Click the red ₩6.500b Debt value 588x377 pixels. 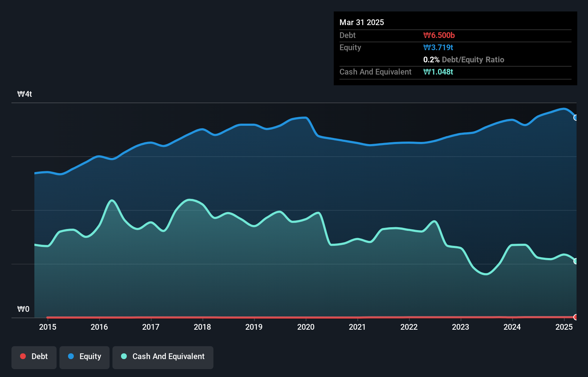(438, 35)
